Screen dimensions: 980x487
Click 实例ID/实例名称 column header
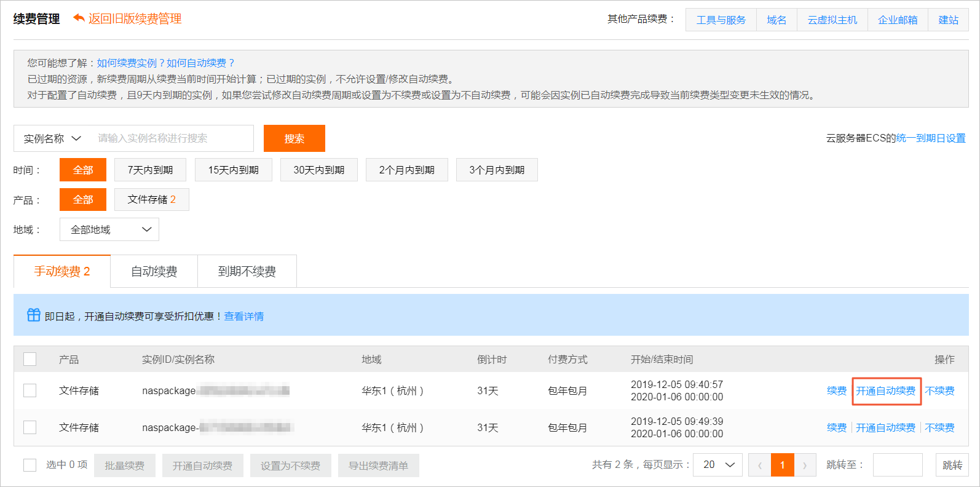coord(178,359)
